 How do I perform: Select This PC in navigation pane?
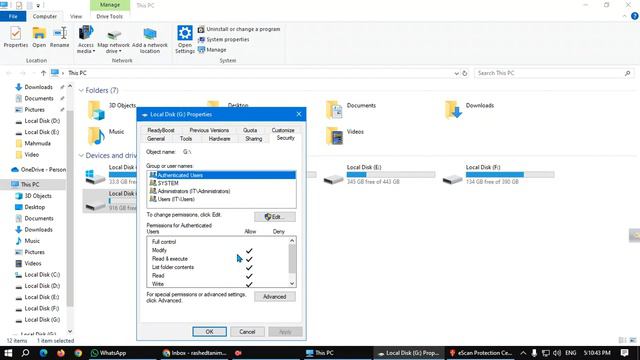pyautogui.click(x=30, y=184)
